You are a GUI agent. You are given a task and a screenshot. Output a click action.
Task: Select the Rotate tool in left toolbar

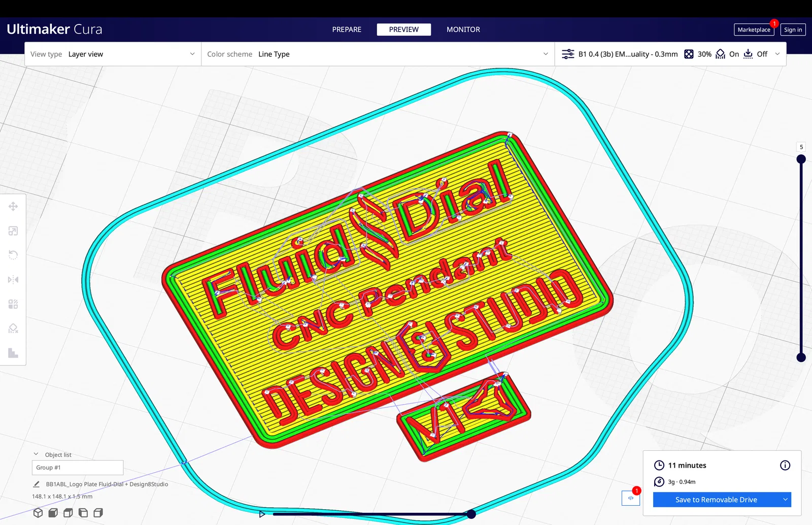(x=13, y=255)
